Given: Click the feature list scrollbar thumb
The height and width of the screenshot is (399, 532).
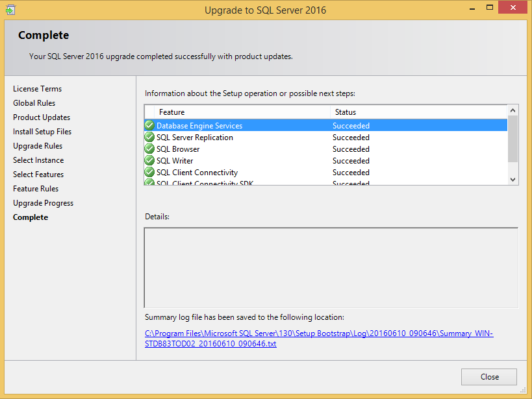Looking at the screenshot, I should click(513, 139).
